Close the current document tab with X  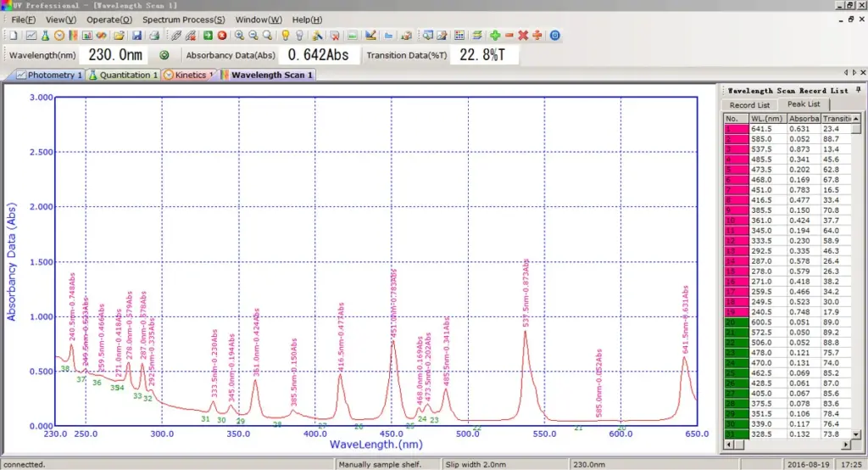point(863,73)
